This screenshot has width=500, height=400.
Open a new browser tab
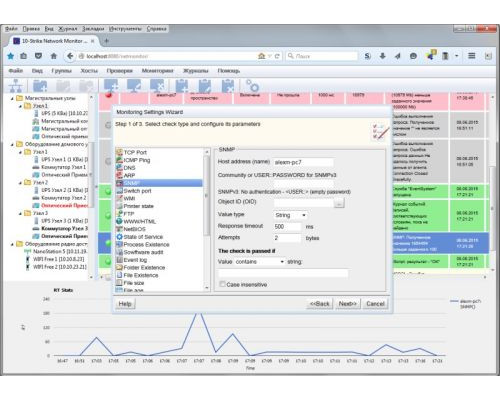[107, 41]
